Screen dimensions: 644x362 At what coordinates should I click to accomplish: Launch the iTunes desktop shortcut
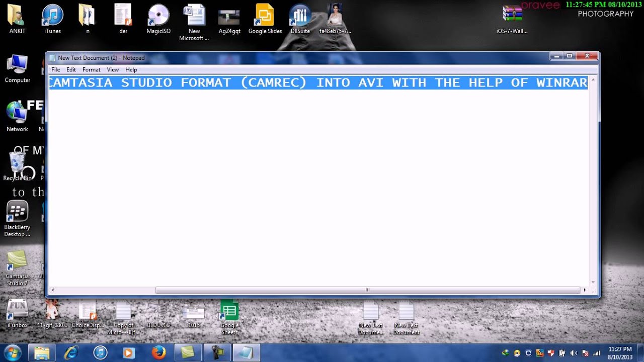pyautogui.click(x=52, y=19)
